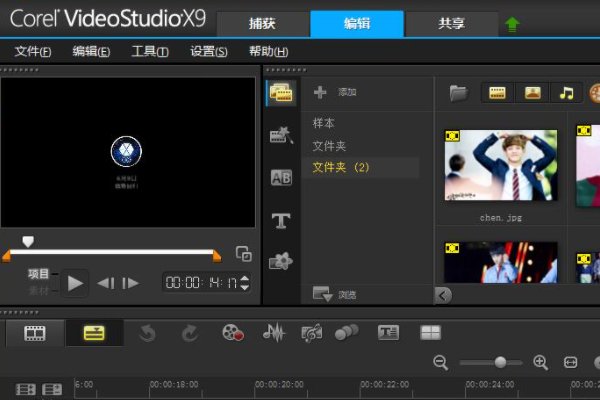This screenshot has width=600, height=400.
Task: Open the Media library panel icon
Action: coord(281,93)
